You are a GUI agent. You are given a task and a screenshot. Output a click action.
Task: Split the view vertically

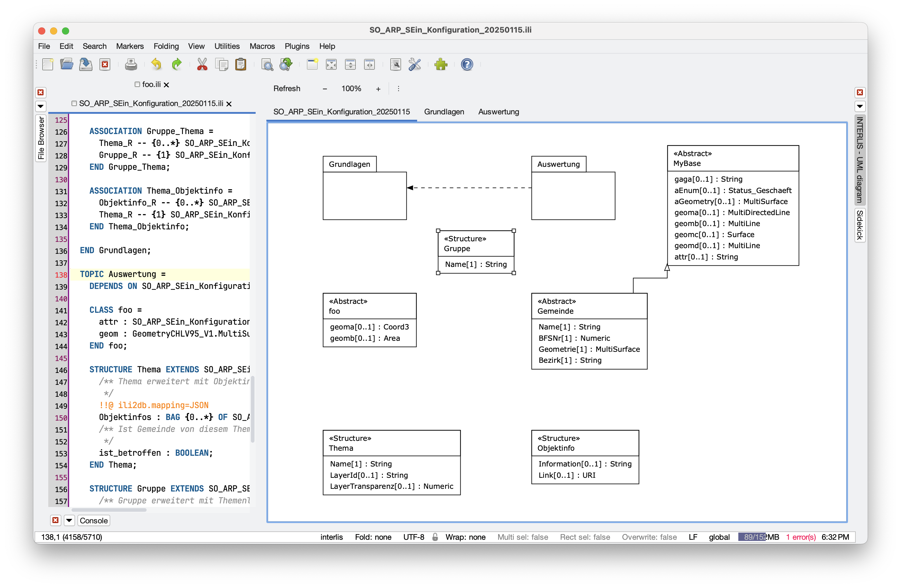tap(369, 64)
